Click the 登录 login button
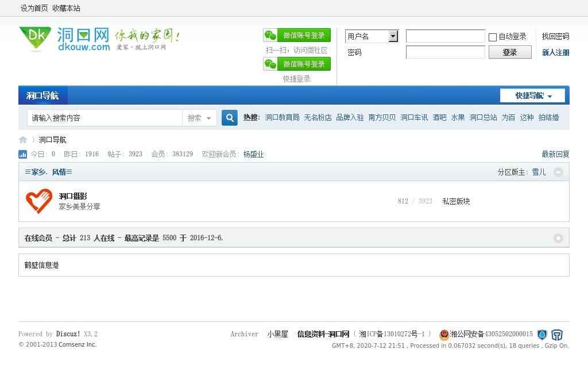 point(509,52)
